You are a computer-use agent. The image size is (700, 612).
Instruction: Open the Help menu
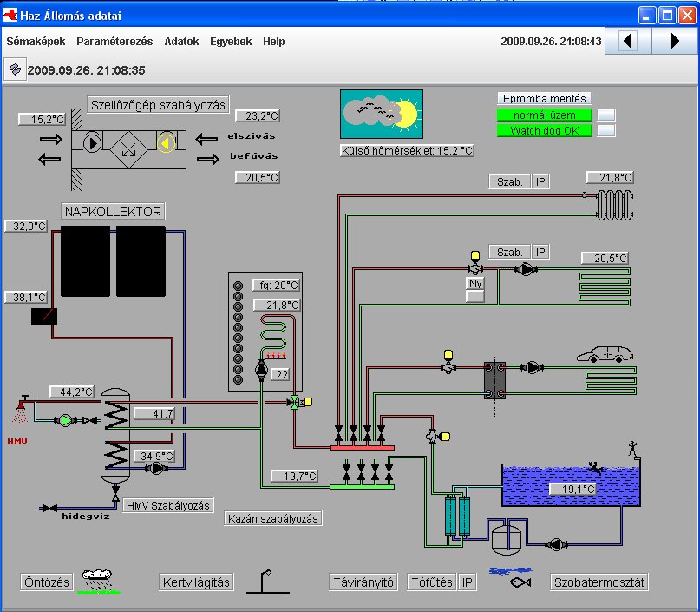[x=273, y=42]
